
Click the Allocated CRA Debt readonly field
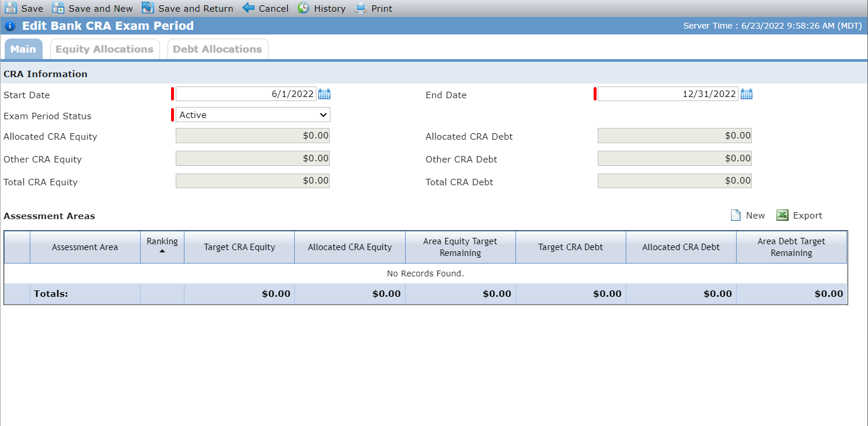click(x=675, y=136)
